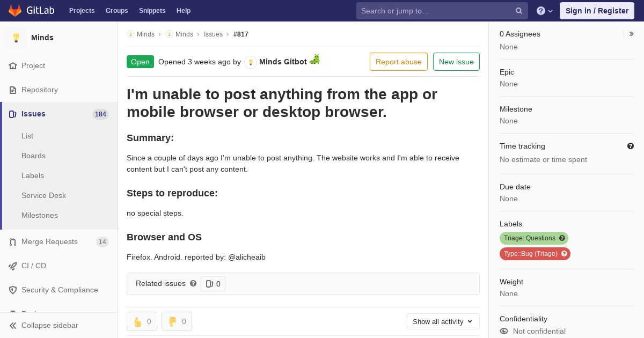Click the Minds Gitbot author link
644x338 pixels.
pos(283,62)
